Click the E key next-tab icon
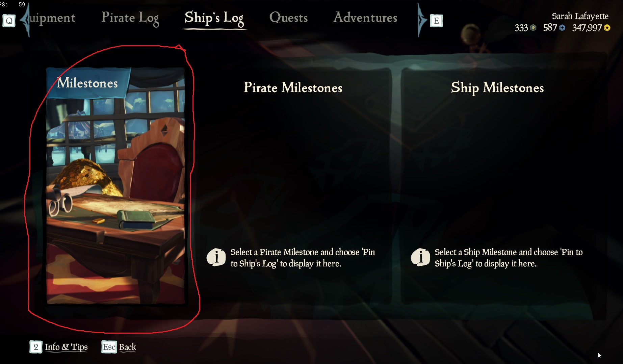 point(436,21)
